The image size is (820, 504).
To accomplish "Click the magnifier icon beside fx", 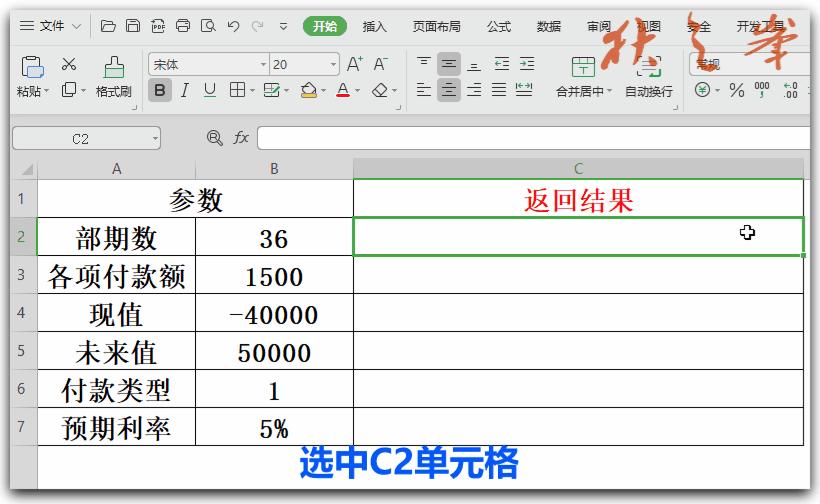I will pyautogui.click(x=214, y=138).
